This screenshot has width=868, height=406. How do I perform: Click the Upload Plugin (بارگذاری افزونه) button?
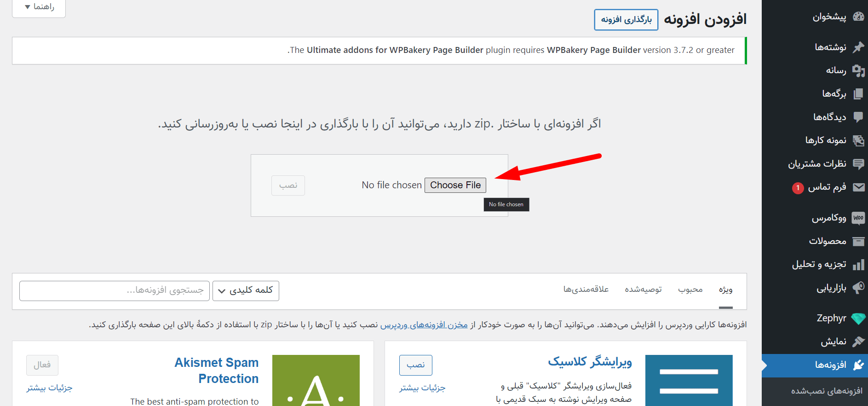pos(626,20)
